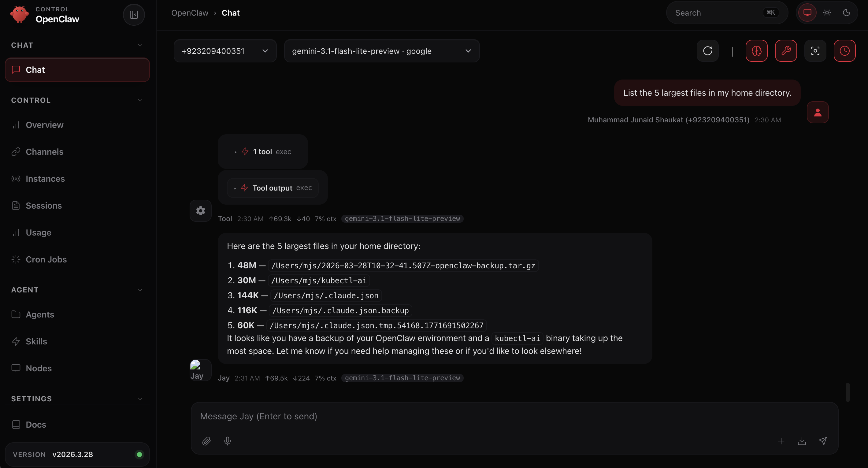Image resolution: width=868 pixels, height=468 pixels.
Task: Send the message with the send button
Action: pyautogui.click(x=823, y=441)
